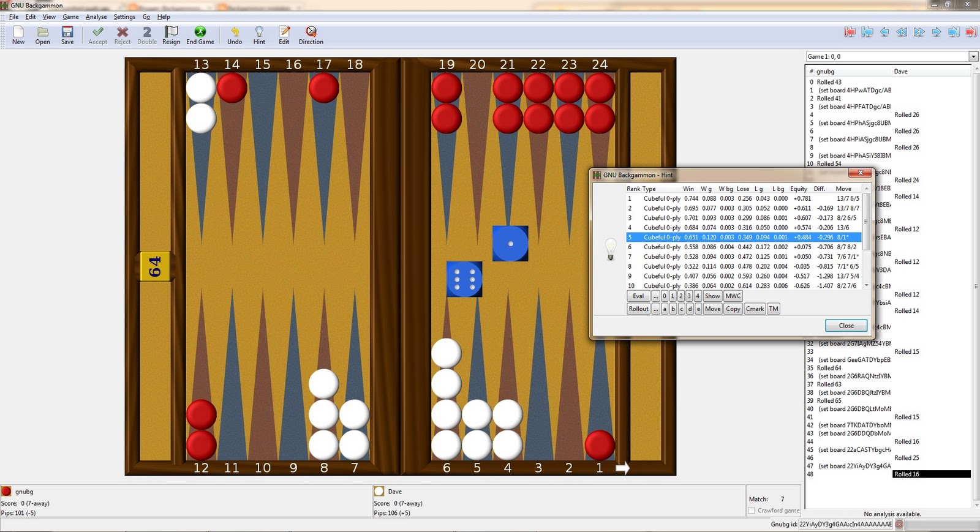Click the doubling cube showing 64
This screenshot has height=532, width=980.
point(154,266)
